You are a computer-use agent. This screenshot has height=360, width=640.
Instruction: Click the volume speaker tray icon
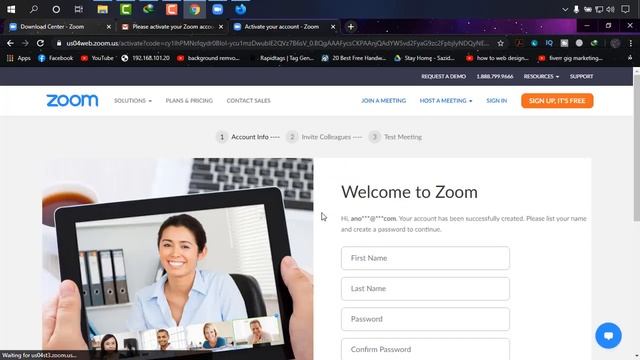611,9
